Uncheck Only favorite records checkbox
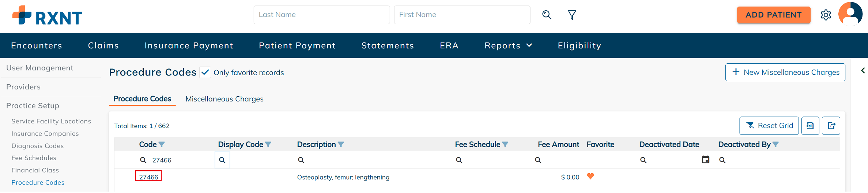Image resolution: width=868 pixels, height=193 pixels. pyautogui.click(x=205, y=73)
